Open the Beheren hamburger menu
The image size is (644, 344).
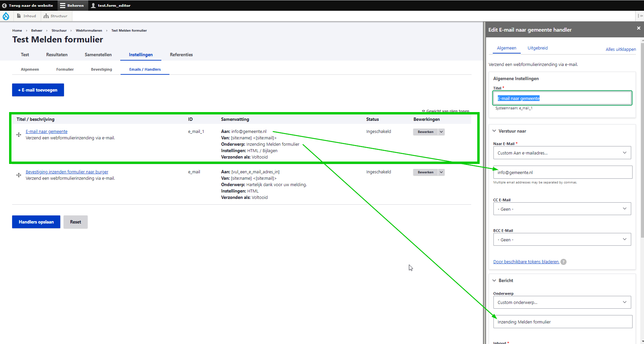(72, 5)
